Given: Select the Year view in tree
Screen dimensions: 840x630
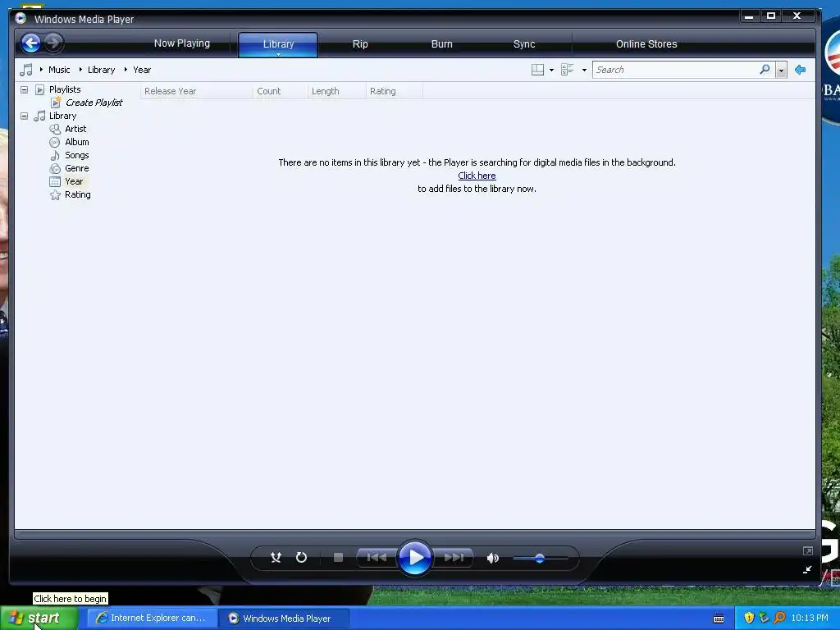Looking at the screenshot, I should click(74, 181).
